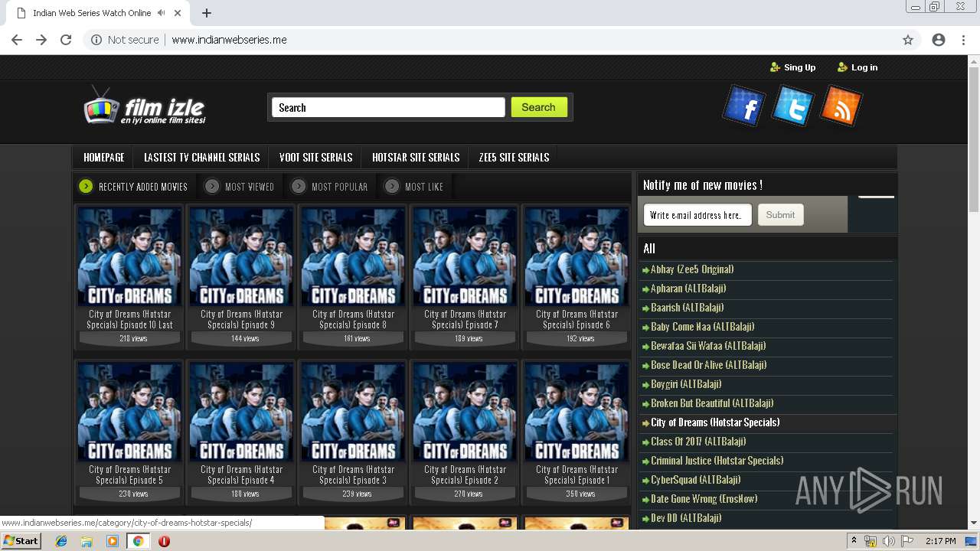Open Voot Site Serials menu
This screenshot has height=551, width=980.
tap(315, 158)
